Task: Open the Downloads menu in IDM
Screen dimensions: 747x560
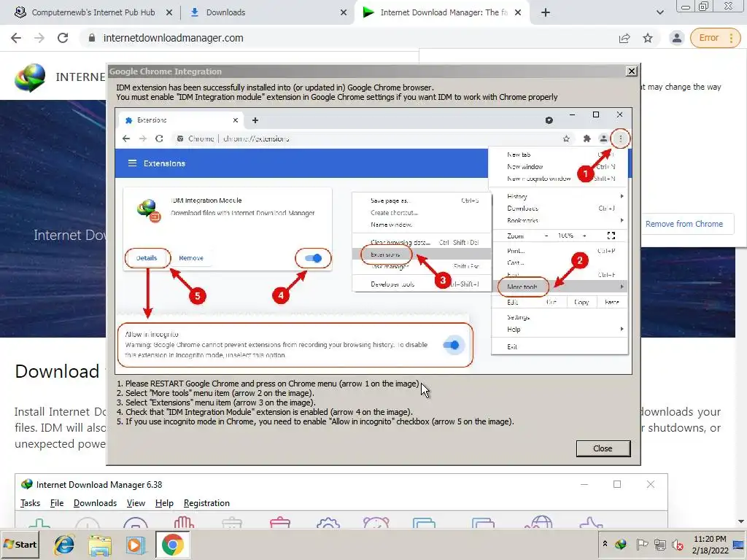Action: [95, 503]
